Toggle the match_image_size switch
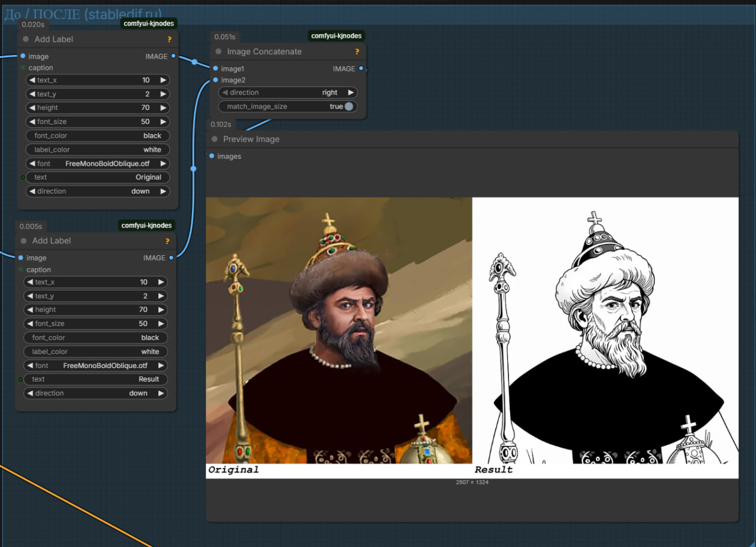 tap(348, 106)
